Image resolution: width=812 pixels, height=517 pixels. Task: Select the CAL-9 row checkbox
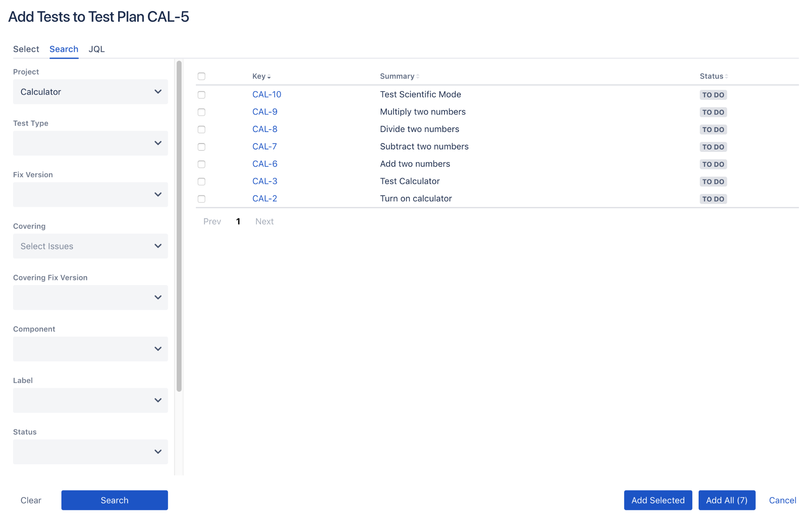[x=201, y=112]
